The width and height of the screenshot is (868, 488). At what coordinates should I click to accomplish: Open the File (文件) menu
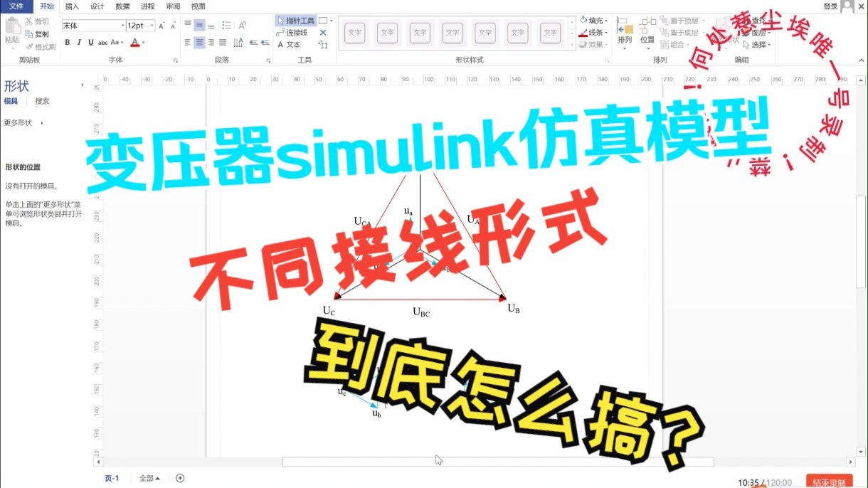click(16, 6)
